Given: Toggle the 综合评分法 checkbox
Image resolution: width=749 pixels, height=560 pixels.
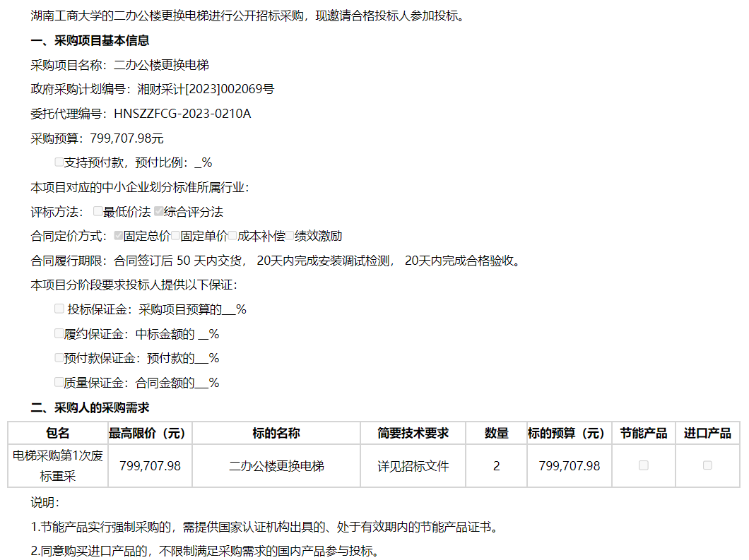Looking at the screenshot, I should tap(159, 211).
